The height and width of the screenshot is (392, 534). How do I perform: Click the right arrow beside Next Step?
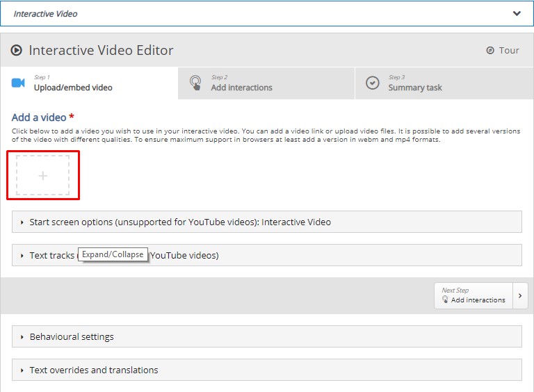[x=520, y=295]
